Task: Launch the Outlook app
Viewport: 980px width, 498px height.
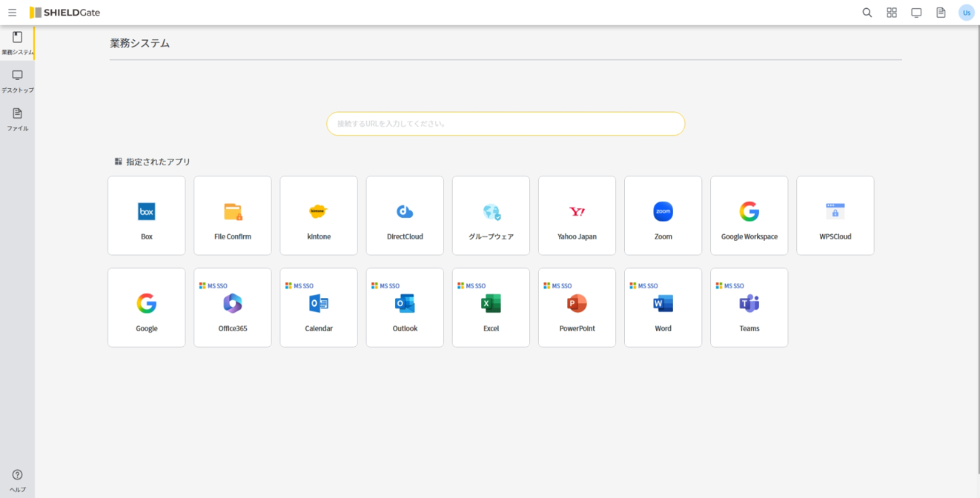Action: (x=405, y=308)
